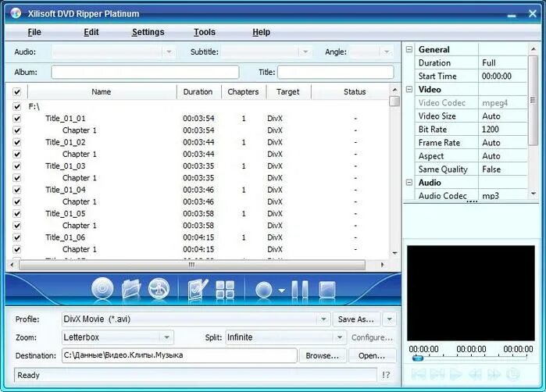Viewport: 546px width, 392px height.
Task: Open the Edit menu
Action: coord(91,32)
